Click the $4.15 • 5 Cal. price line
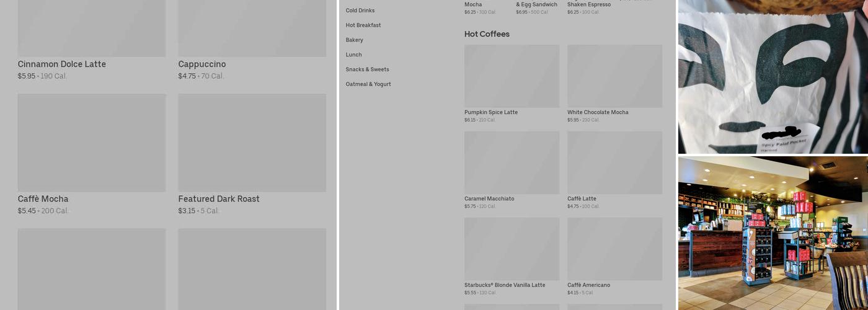Viewport: 868px width, 310px height. (x=580, y=293)
